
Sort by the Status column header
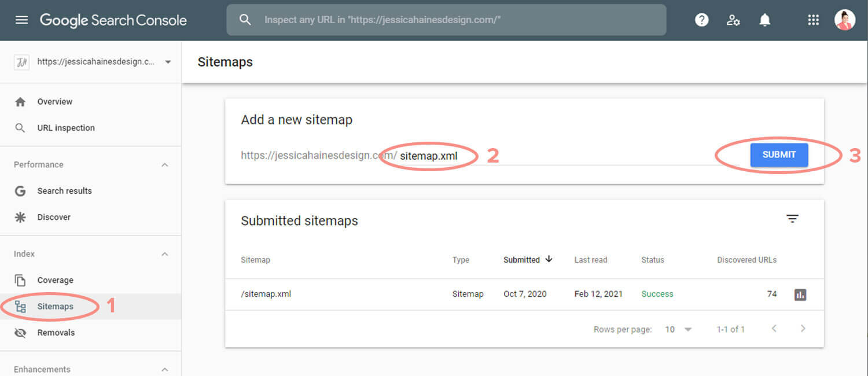pos(653,260)
